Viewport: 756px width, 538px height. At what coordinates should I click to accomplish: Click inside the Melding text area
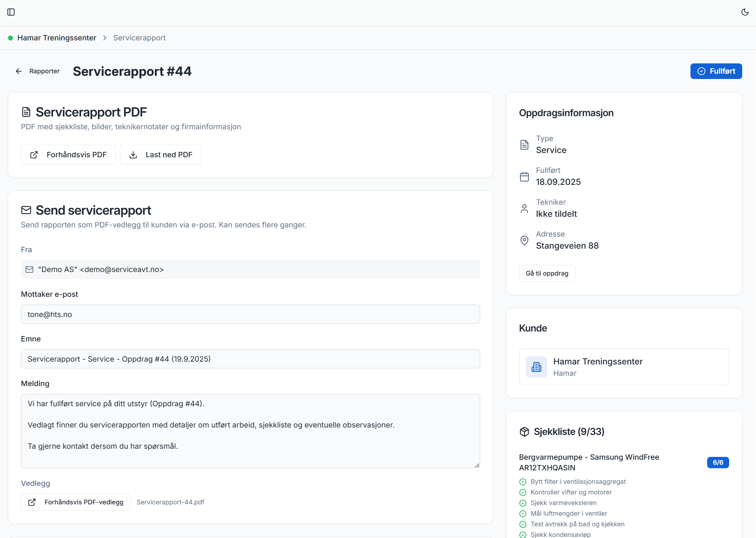pos(250,431)
